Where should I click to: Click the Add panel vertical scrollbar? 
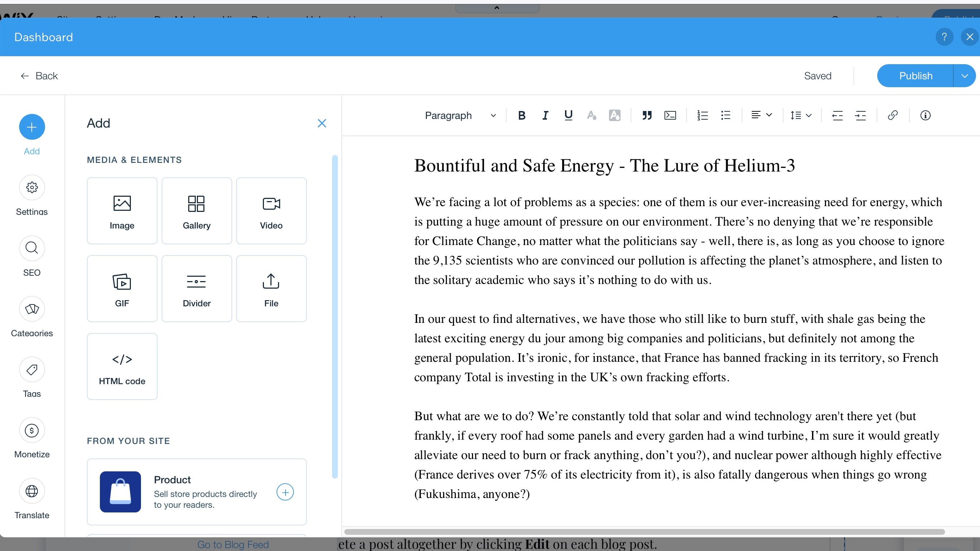point(335,316)
